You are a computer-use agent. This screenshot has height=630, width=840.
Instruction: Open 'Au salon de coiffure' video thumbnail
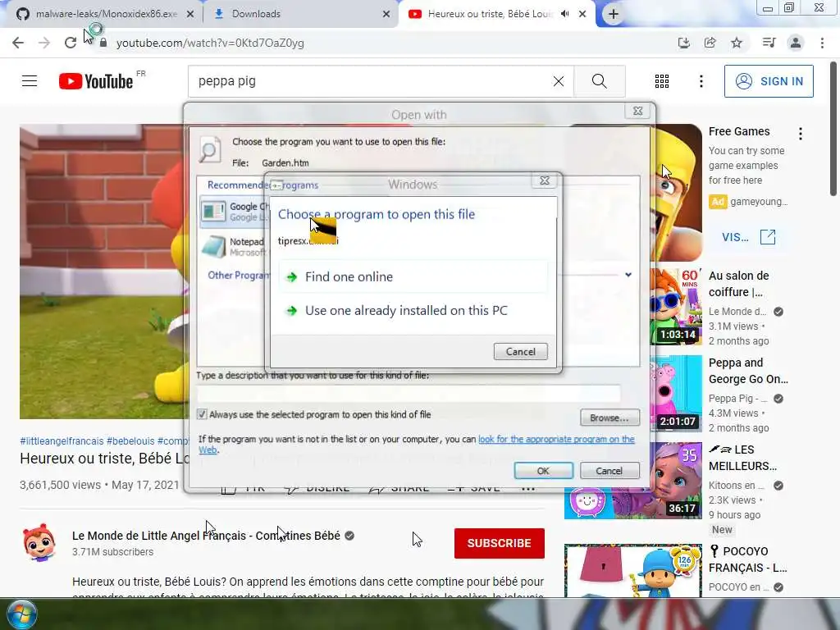676,307
